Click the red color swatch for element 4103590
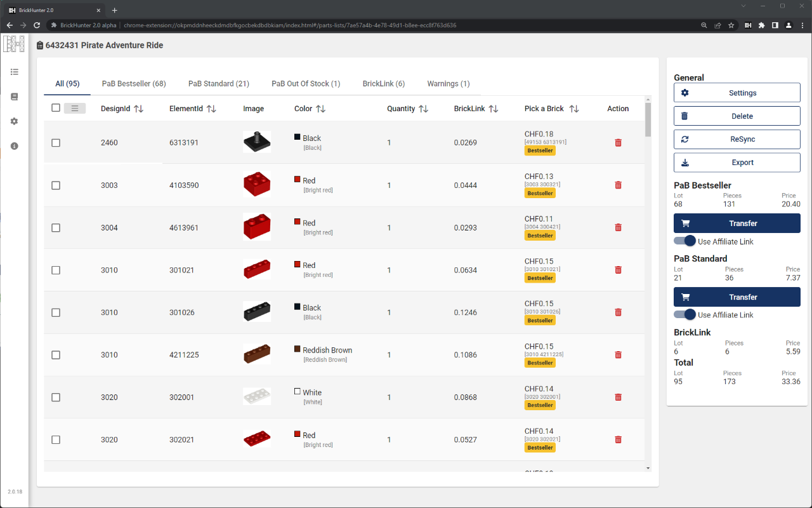812x508 pixels. point(297,180)
